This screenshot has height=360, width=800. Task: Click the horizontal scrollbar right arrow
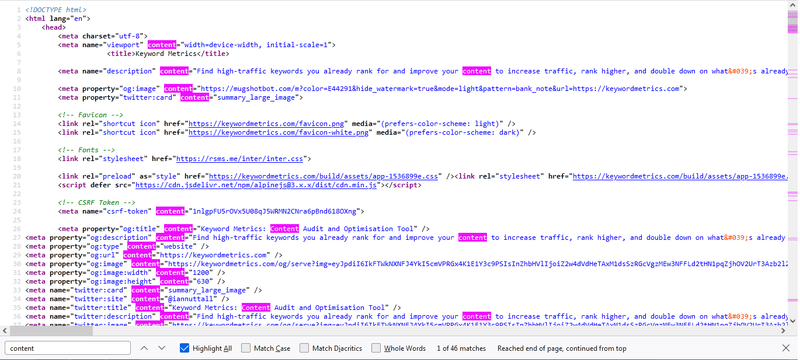(783, 331)
